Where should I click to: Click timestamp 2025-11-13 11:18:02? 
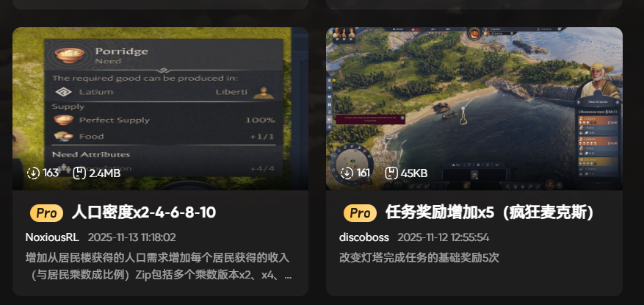click(132, 237)
